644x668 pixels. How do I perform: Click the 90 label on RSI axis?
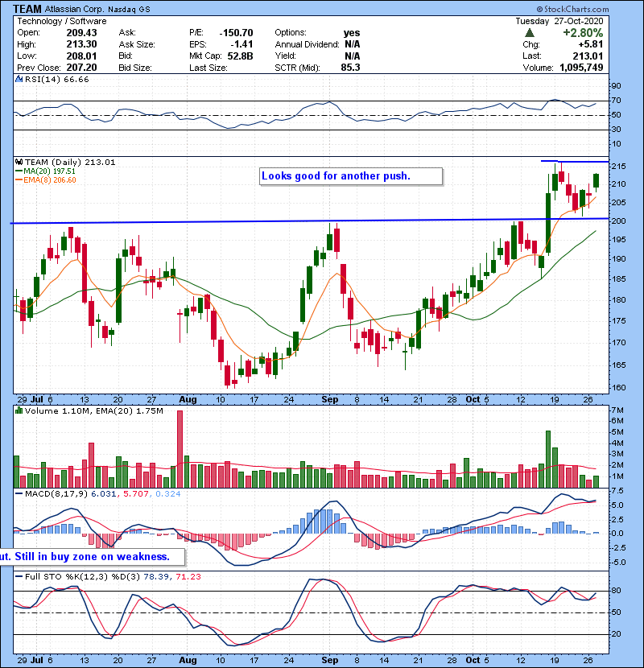pyautogui.click(x=616, y=86)
